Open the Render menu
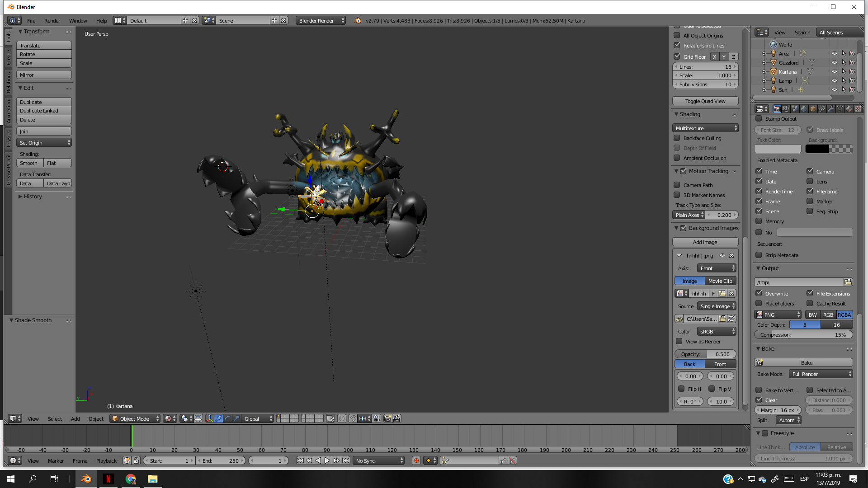The height and width of the screenshot is (488, 868). (53, 20)
